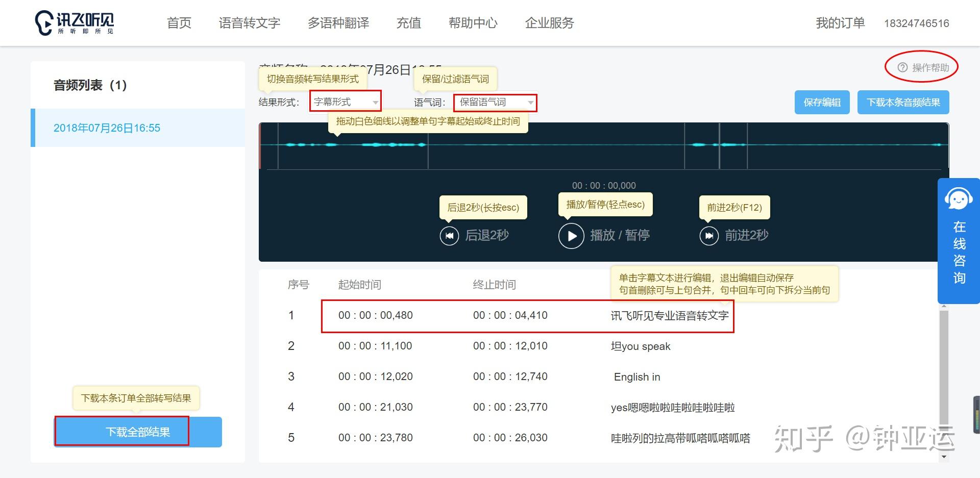980x478 pixels.
Task: Open 多语种翻译 menu item
Action: (338, 23)
